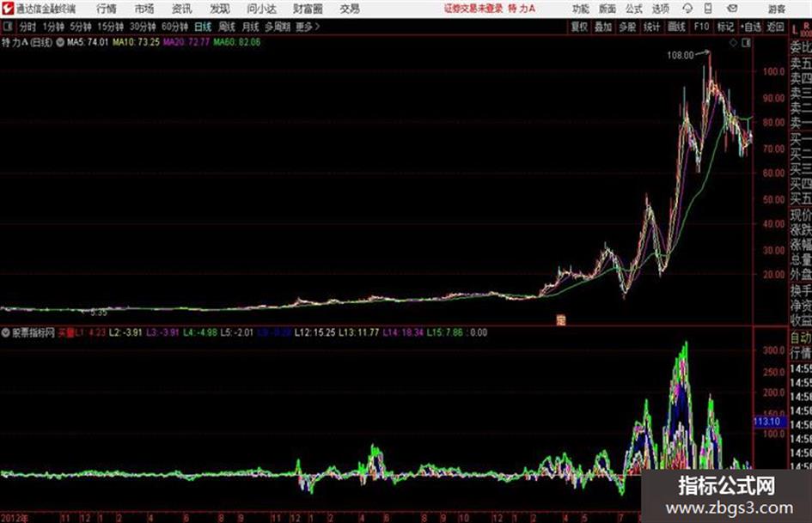The width and height of the screenshot is (812, 523).
Task: Click the 游客 guest account label
Action: coord(776,9)
